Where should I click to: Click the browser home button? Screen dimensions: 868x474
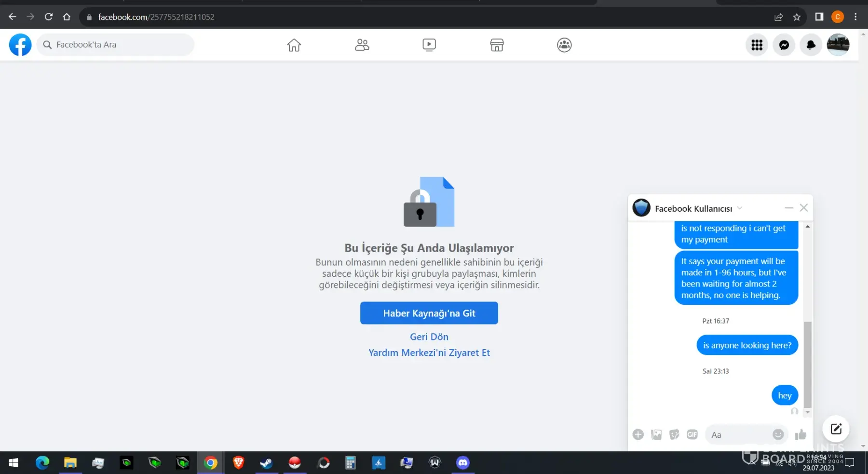(x=67, y=17)
